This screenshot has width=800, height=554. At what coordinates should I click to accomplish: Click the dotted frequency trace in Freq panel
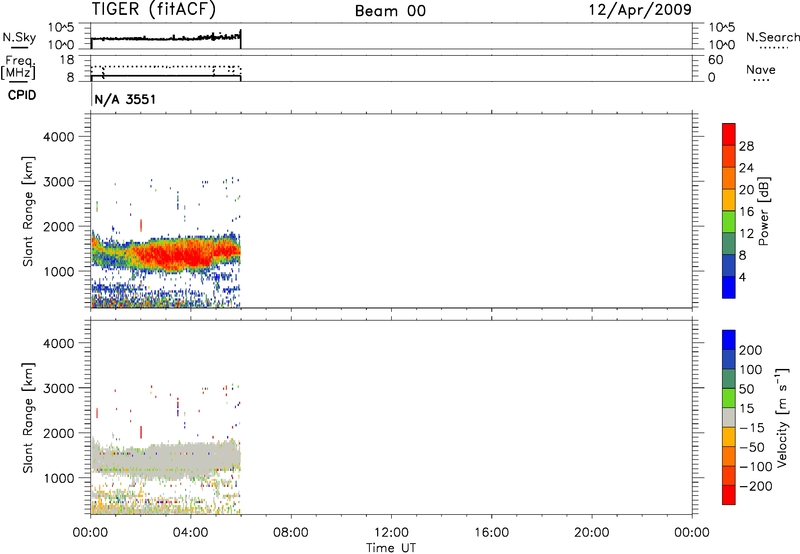pyautogui.click(x=166, y=67)
